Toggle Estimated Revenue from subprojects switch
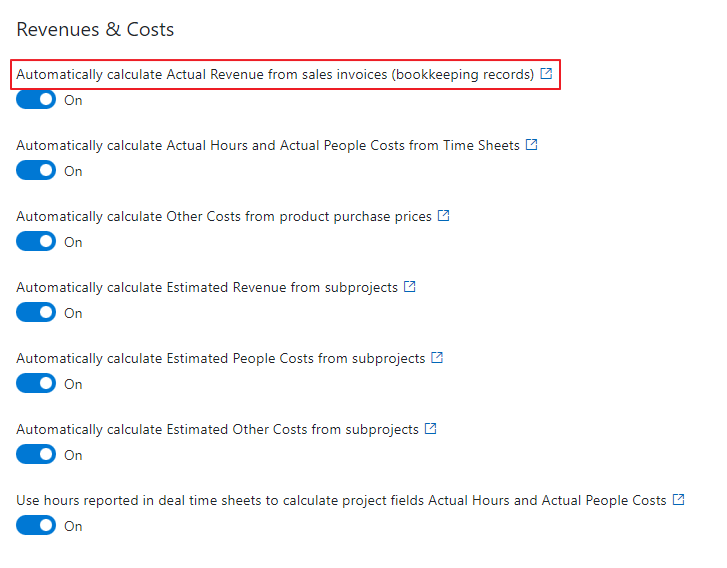727x568 pixels. coord(36,312)
